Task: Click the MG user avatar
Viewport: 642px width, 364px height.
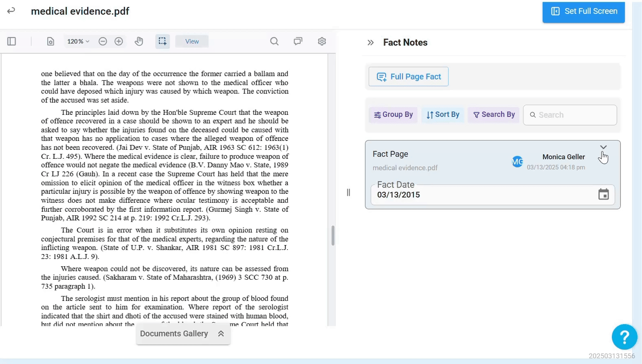Action: (517, 162)
